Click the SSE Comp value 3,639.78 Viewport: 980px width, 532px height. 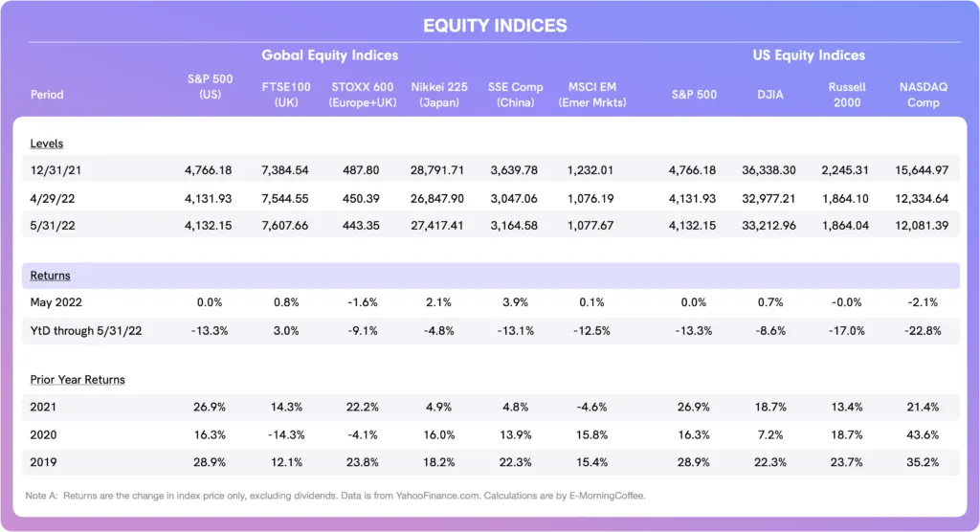(x=514, y=170)
